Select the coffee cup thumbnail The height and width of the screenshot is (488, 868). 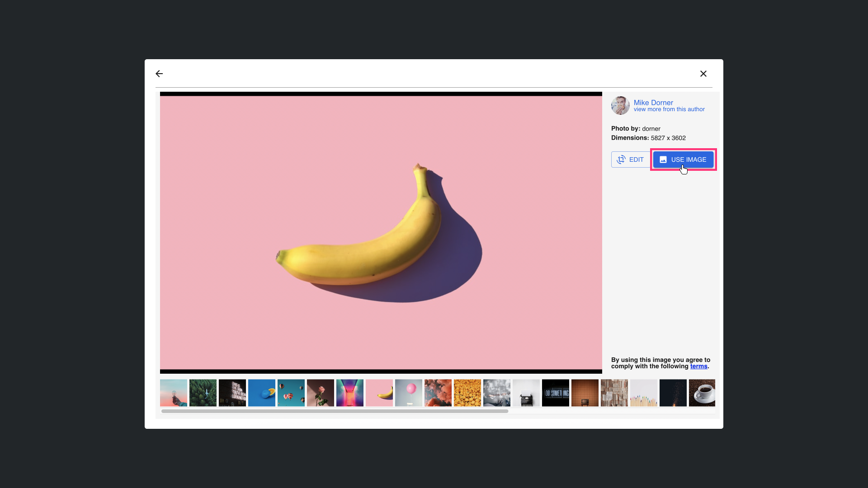[702, 393]
